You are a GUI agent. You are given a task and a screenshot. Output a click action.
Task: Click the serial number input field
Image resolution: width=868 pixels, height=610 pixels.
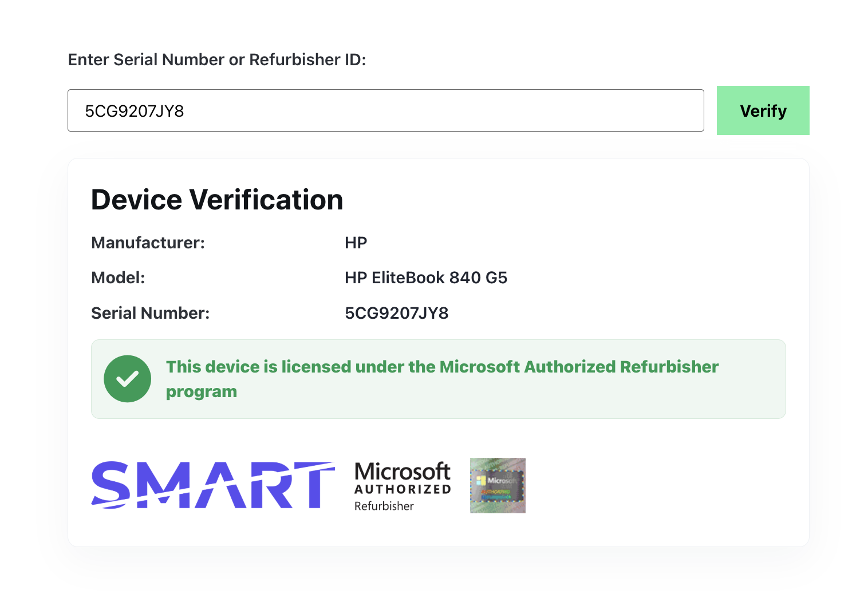pos(385,110)
